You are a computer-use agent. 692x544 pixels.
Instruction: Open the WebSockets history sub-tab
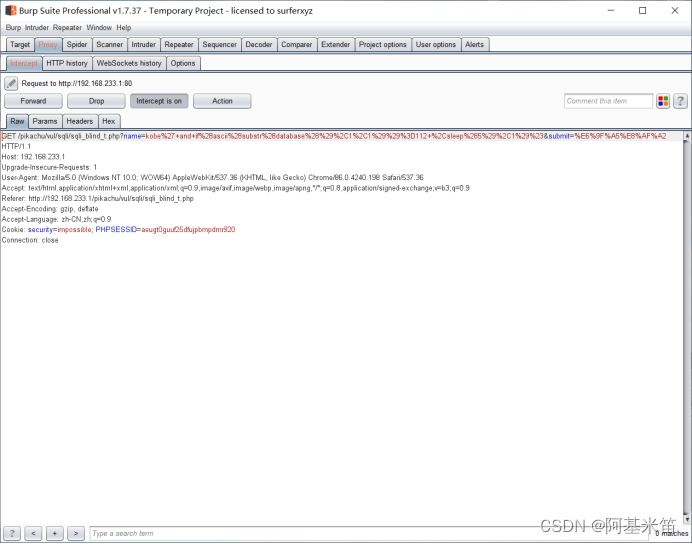tap(129, 64)
